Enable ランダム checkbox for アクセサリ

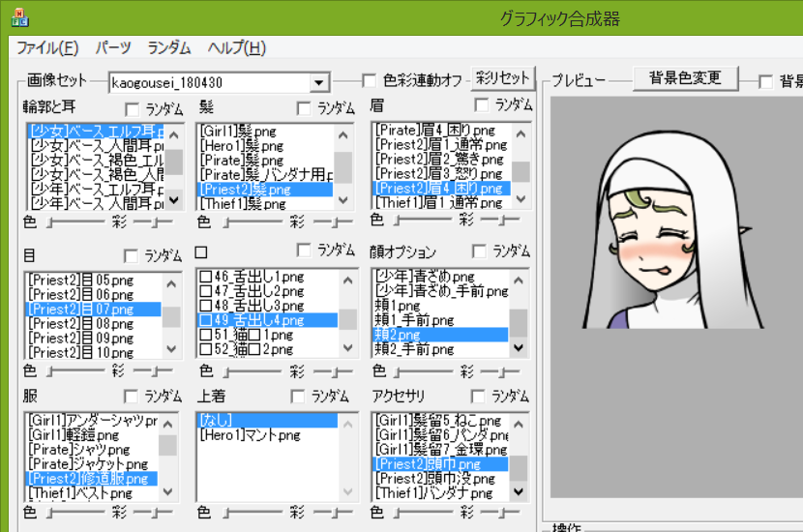point(478,397)
